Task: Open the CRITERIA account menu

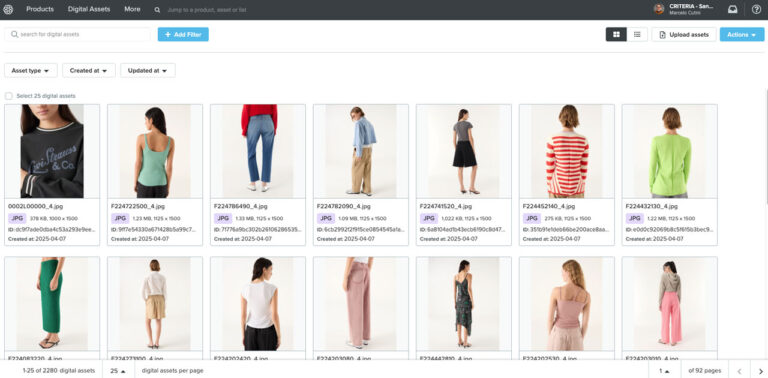Action: point(685,9)
